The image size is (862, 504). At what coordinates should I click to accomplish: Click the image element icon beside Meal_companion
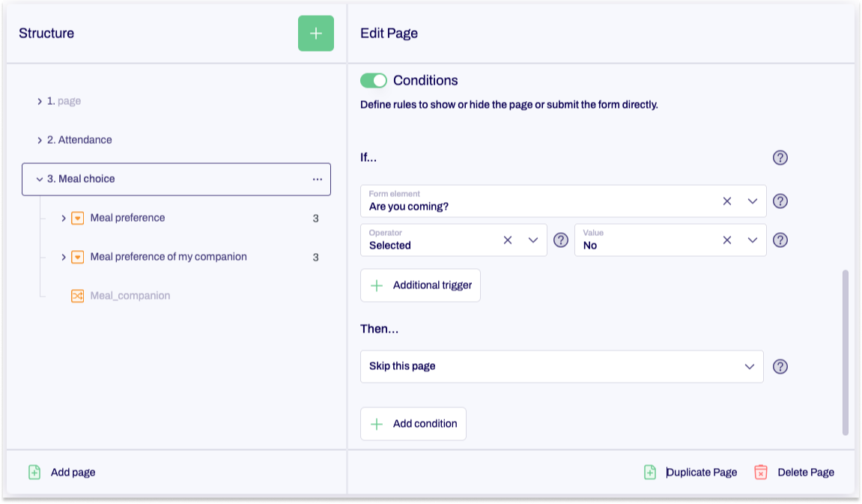point(78,295)
